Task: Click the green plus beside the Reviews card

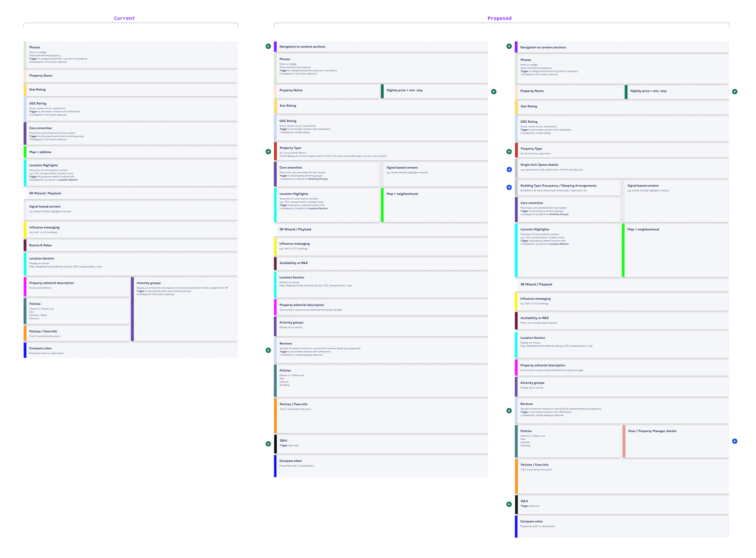Action: point(269,350)
